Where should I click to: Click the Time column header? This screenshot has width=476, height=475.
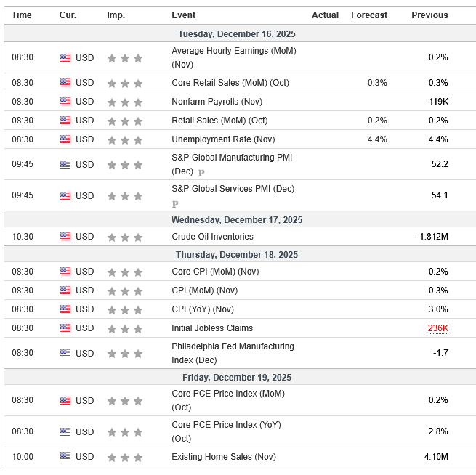pyautogui.click(x=22, y=15)
